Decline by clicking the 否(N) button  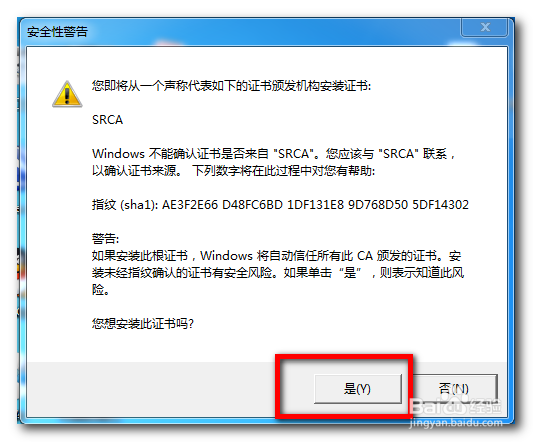pos(454,389)
